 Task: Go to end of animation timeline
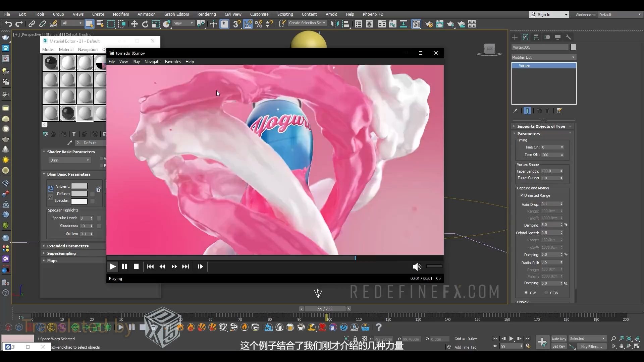click(x=528, y=339)
